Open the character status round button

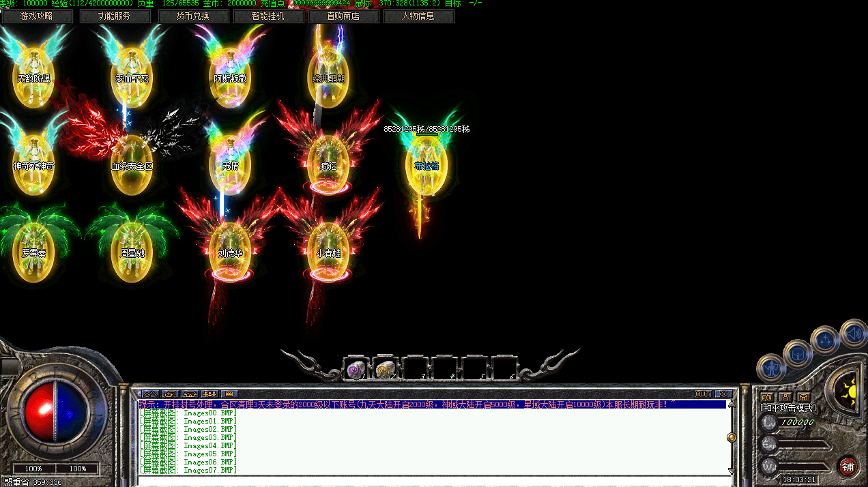coord(771,369)
